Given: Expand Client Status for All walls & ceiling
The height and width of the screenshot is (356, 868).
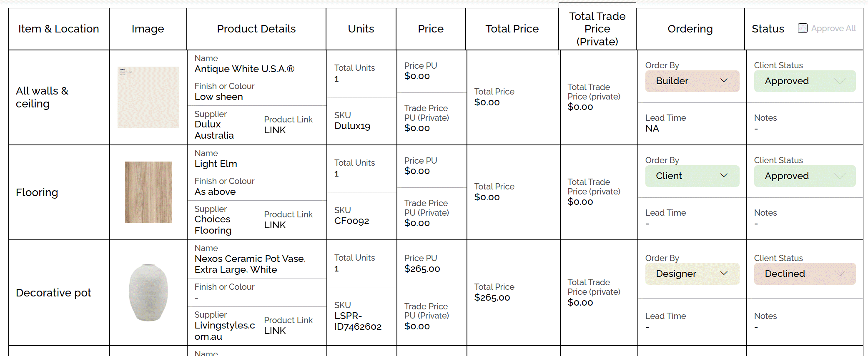Looking at the screenshot, I should point(804,81).
